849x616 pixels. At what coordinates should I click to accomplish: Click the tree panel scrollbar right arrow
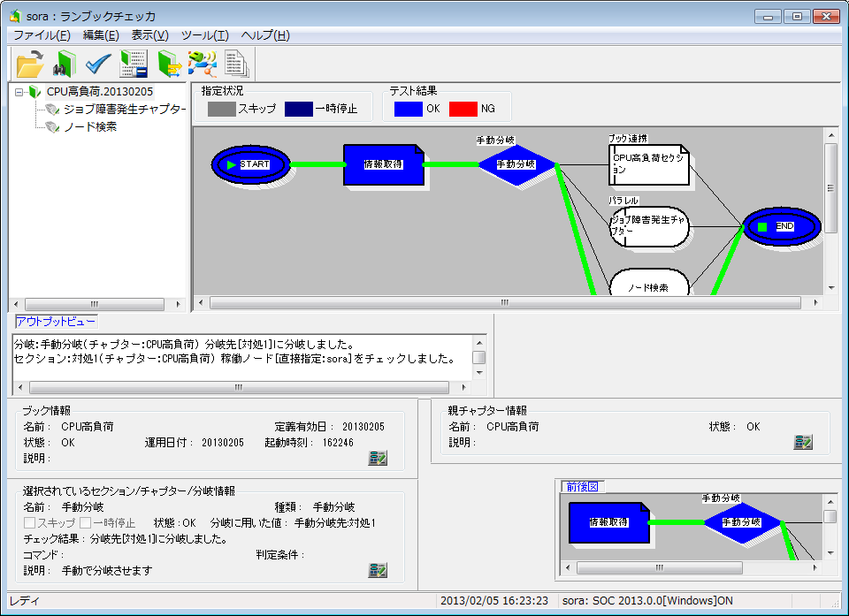[178, 304]
